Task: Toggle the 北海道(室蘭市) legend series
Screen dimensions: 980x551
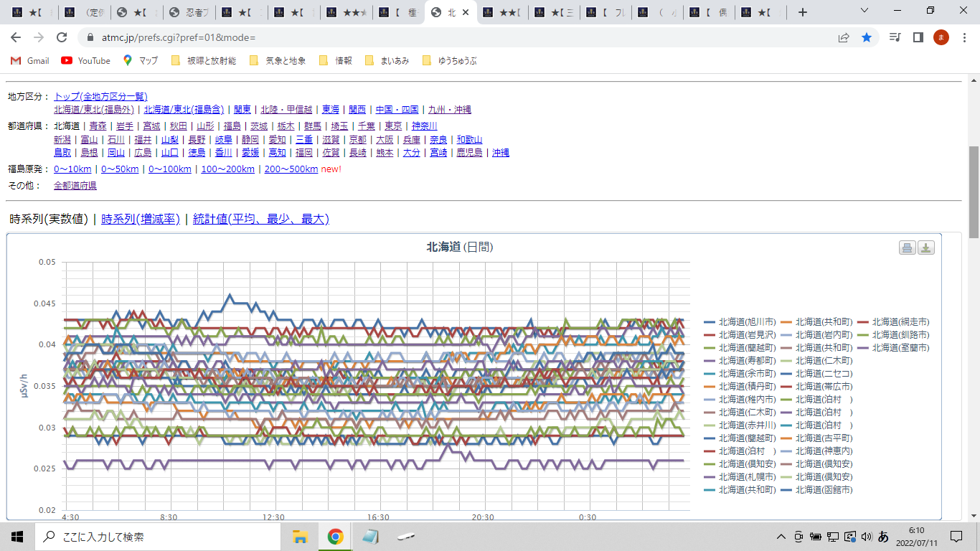Action: (x=893, y=348)
